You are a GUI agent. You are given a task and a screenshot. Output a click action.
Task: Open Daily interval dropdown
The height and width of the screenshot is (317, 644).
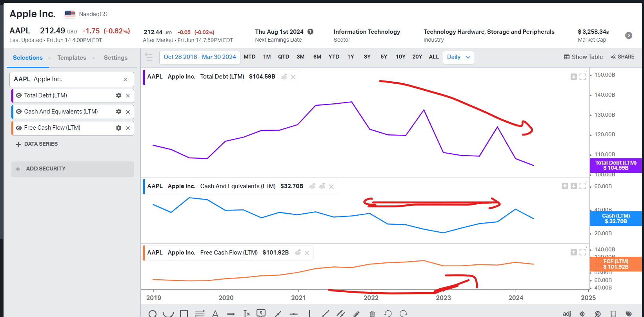pos(458,57)
